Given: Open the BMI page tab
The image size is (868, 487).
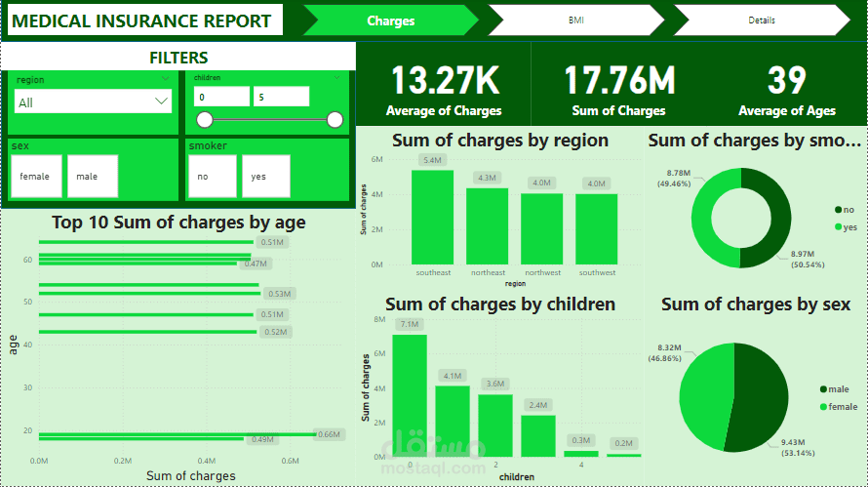Looking at the screenshot, I should pos(575,20).
